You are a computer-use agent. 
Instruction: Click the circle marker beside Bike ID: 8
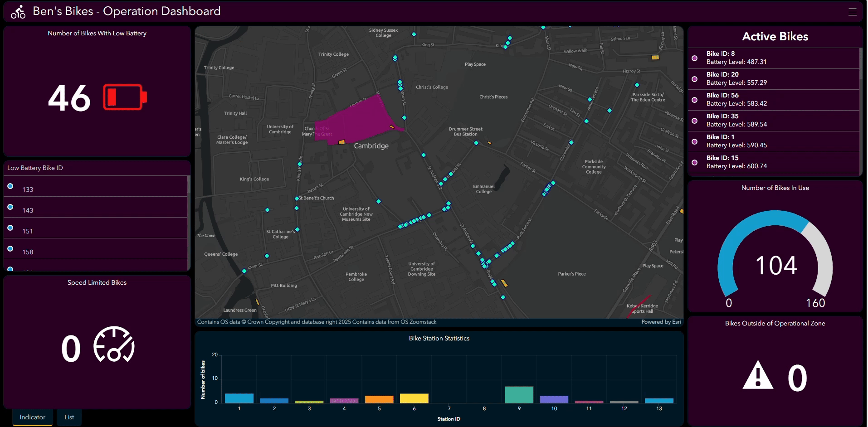coord(694,58)
